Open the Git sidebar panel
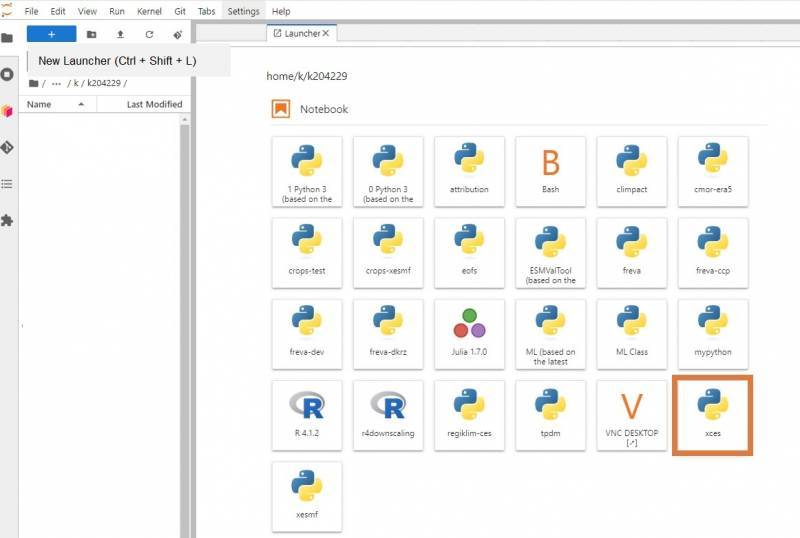Image resolution: width=800 pixels, height=538 pixels. click(x=7, y=148)
